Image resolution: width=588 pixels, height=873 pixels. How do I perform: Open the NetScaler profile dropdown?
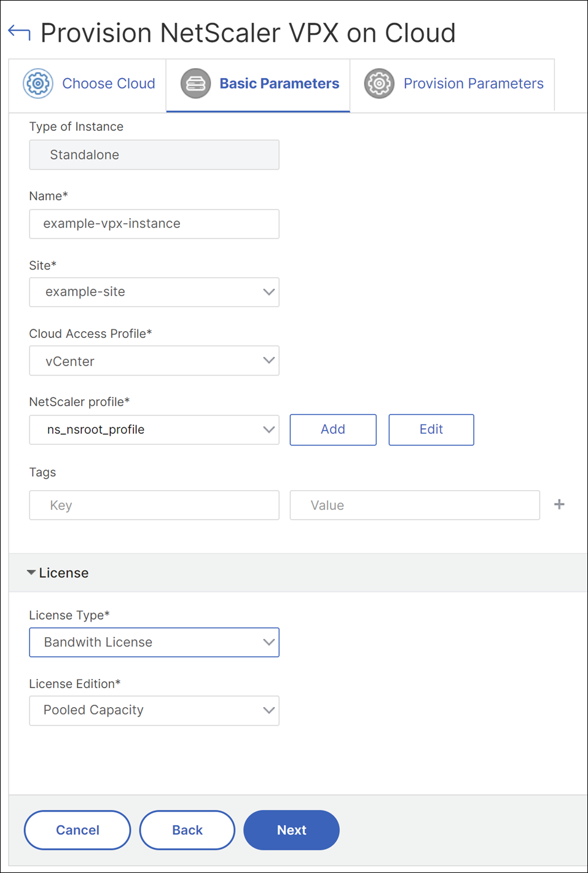coord(154,429)
